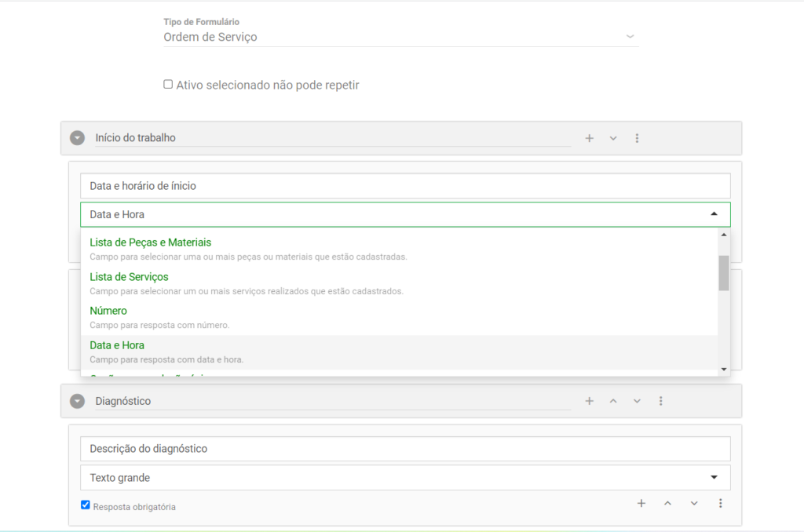Open the three-dot menu beside Resposta obrigatória

click(x=721, y=503)
